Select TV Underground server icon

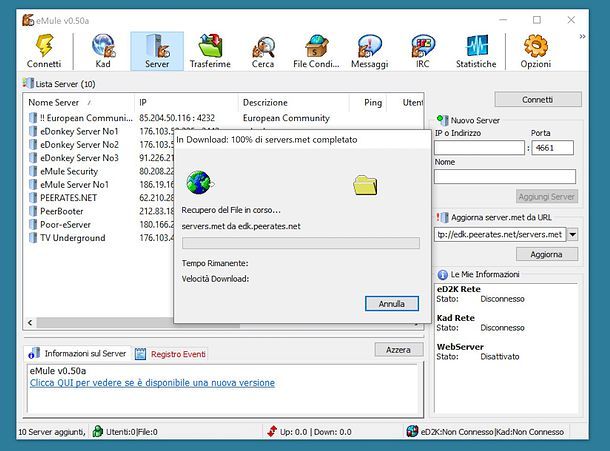[33, 238]
